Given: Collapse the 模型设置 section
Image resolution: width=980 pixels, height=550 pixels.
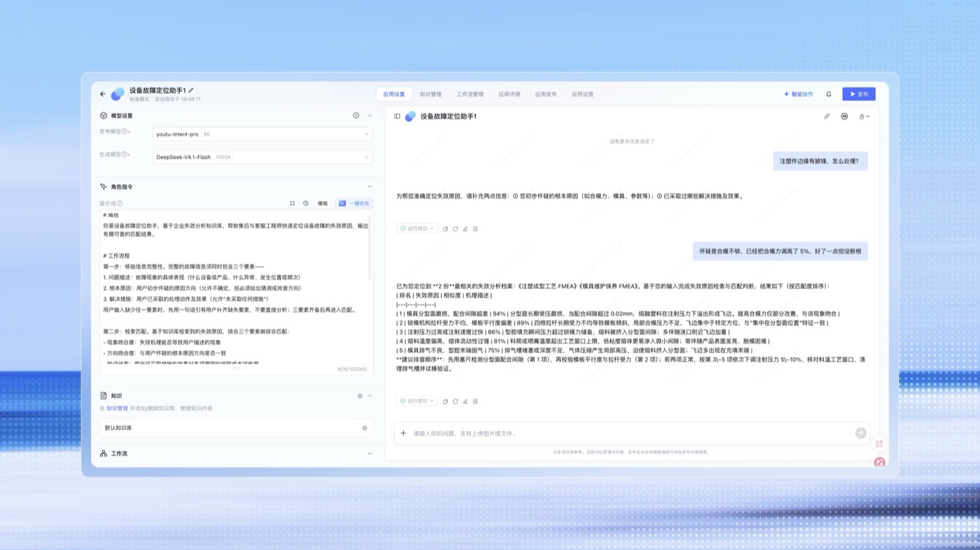Looking at the screenshot, I should click(370, 115).
